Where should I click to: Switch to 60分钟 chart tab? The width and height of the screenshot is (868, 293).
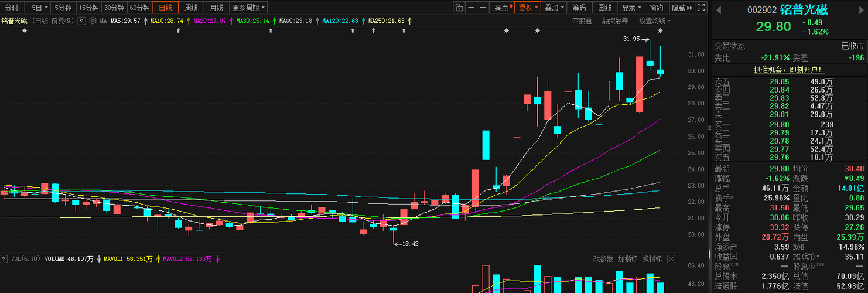point(140,8)
